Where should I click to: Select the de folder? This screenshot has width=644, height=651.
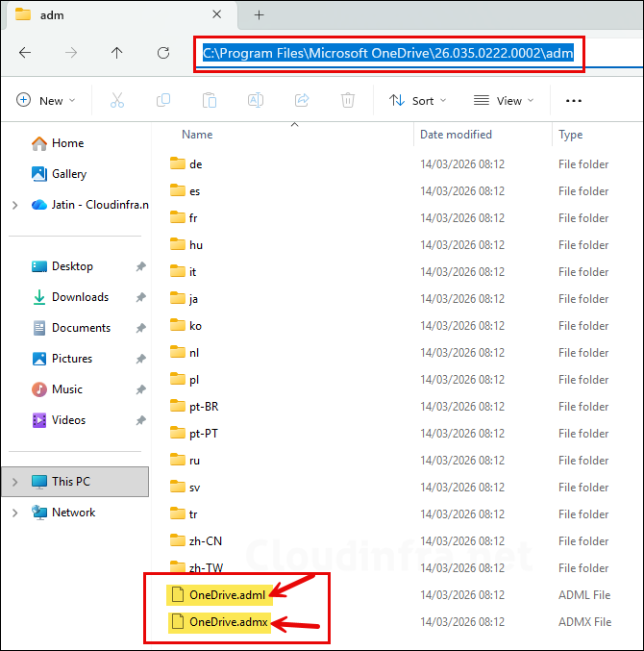[186, 164]
